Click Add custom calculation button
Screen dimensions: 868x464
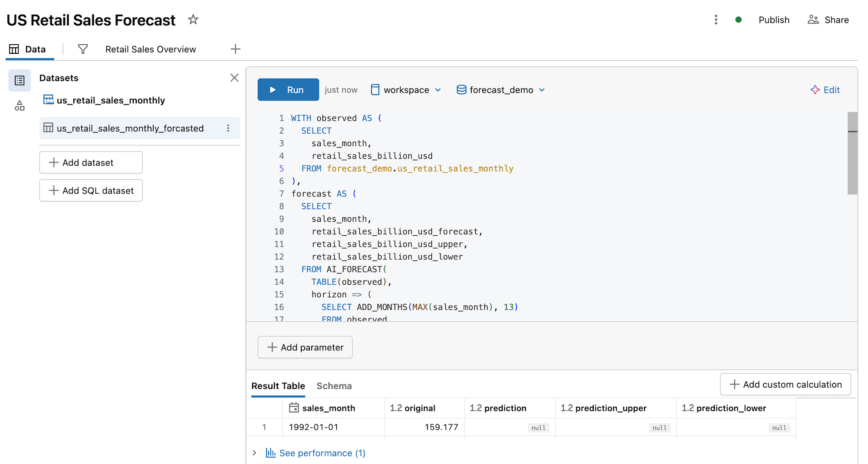[786, 384]
